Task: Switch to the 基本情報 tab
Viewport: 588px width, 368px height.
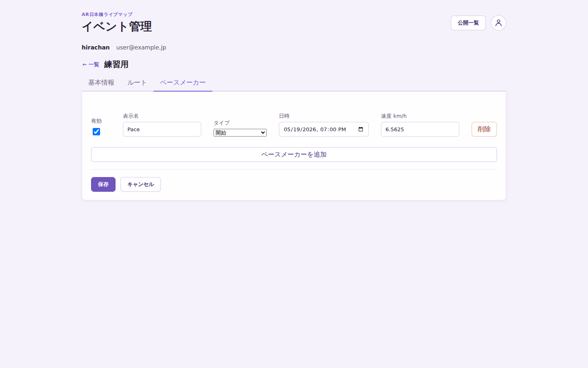Action: [x=101, y=83]
